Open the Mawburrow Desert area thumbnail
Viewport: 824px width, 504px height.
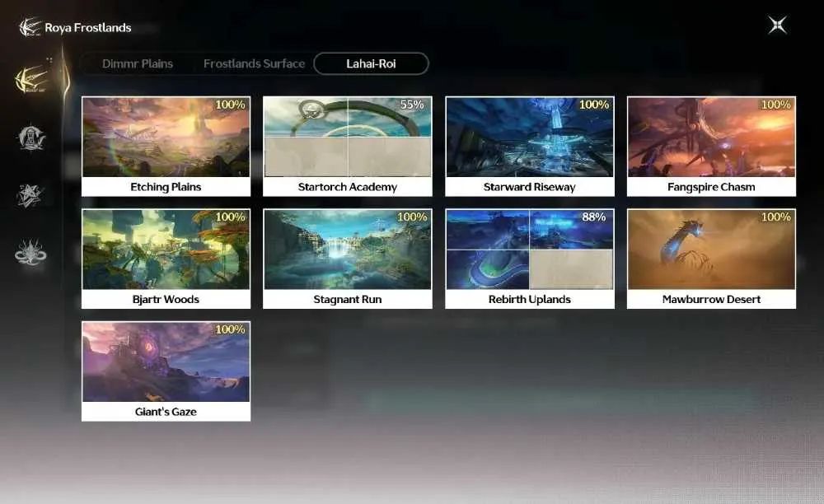712,250
